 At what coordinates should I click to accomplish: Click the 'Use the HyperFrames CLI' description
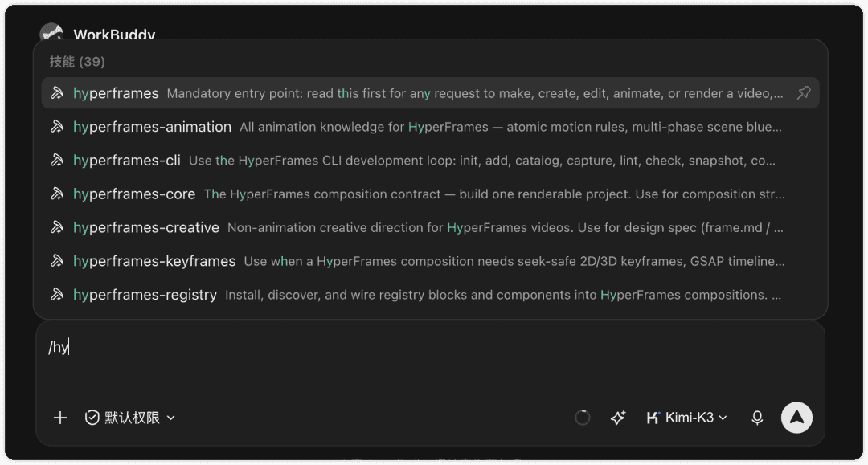coord(481,161)
